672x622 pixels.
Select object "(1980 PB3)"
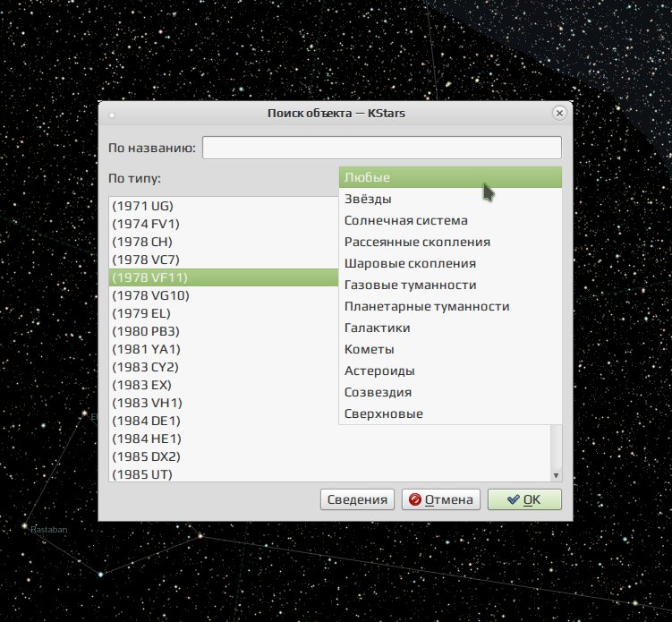[x=224, y=331]
